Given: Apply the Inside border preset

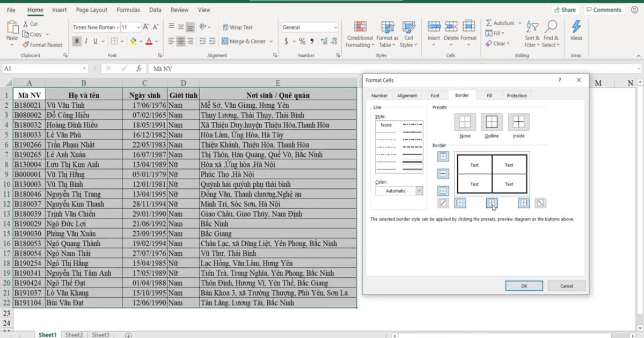Looking at the screenshot, I should [x=518, y=122].
